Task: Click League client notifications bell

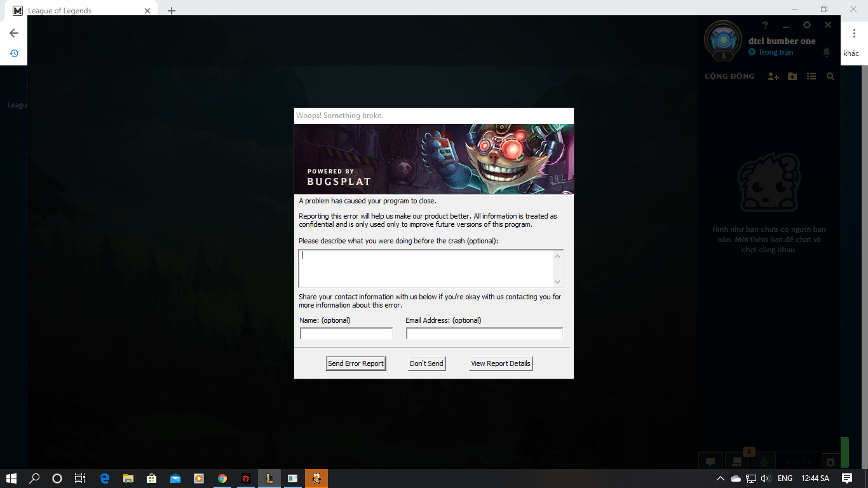Action: pyautogui.click(x=827, y=51)
